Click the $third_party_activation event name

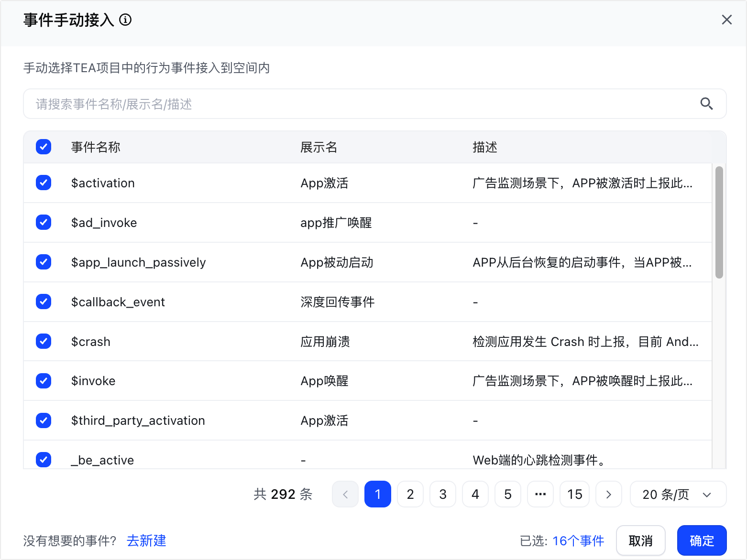pos(138,420)
